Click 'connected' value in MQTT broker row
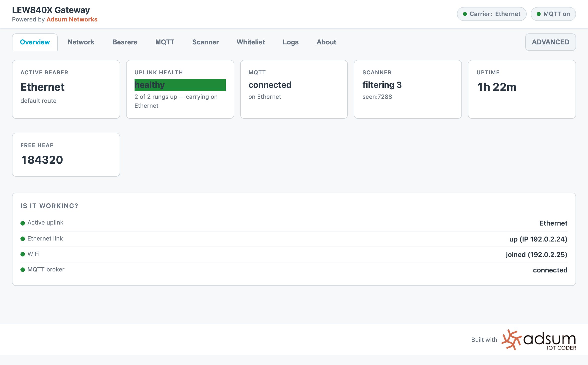 point(550,270)
